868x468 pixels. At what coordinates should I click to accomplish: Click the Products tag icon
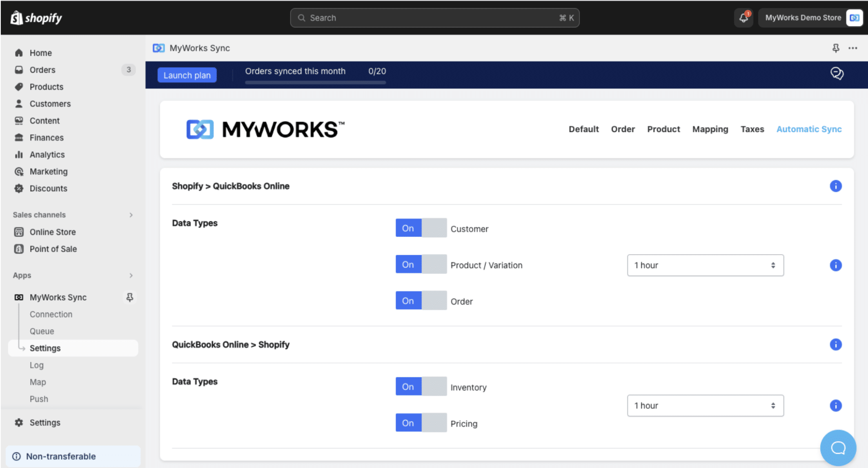(19, 87)
